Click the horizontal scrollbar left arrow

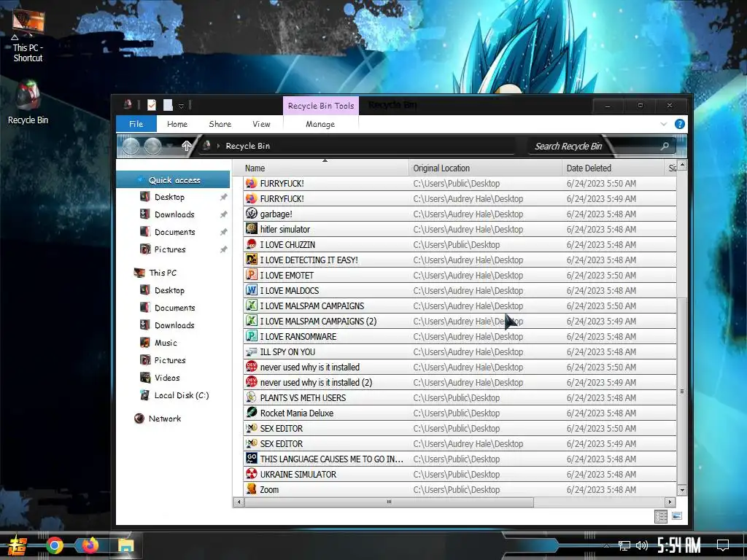pos(239,502)
